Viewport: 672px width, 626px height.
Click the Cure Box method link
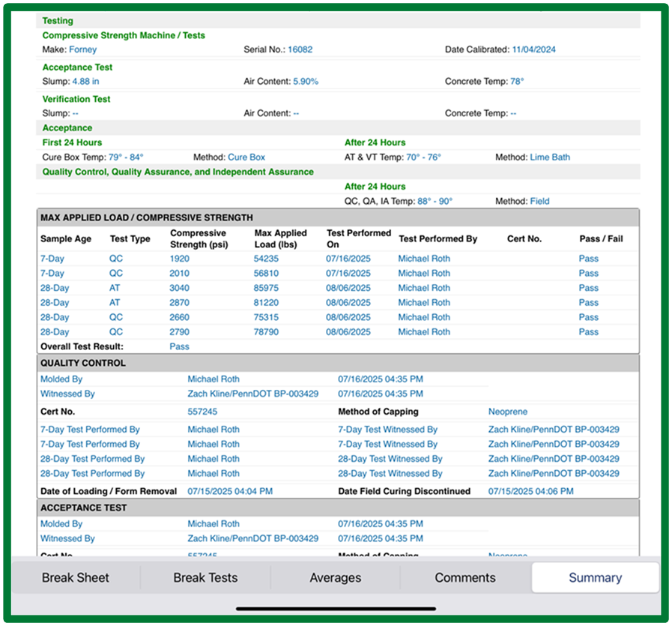click(x=246, y=157)
